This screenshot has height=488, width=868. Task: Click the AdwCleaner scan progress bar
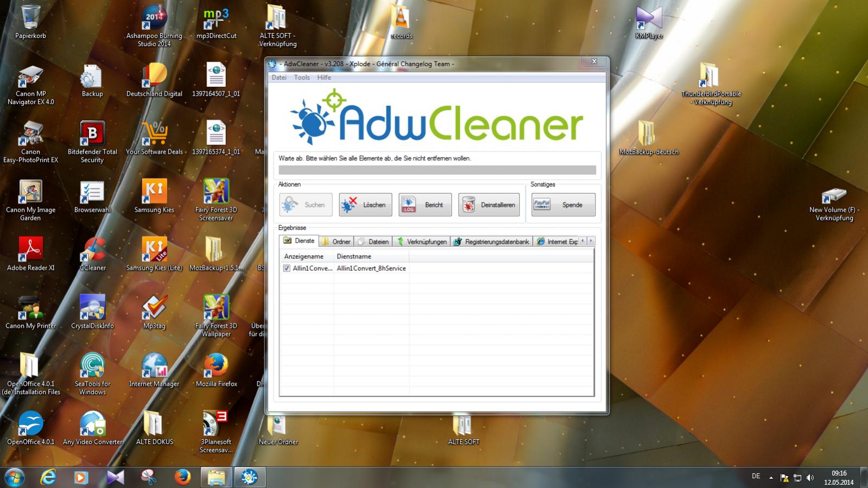pyautogui.click(x=437, y=170)
